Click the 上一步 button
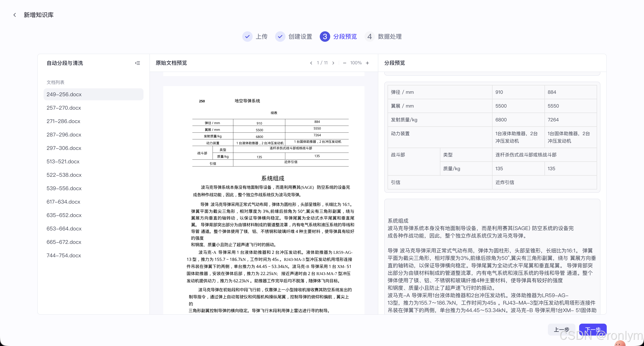This screenshot has width=644, height=346. click(x=561, y=329)
